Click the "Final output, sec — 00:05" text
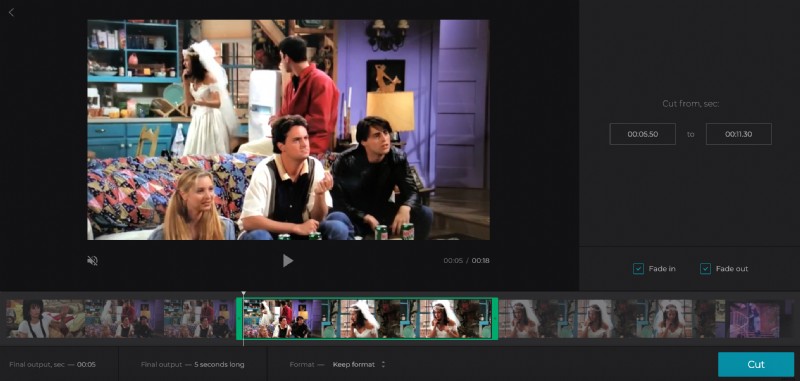The image size is (800, 381). (x=52, y=365)
